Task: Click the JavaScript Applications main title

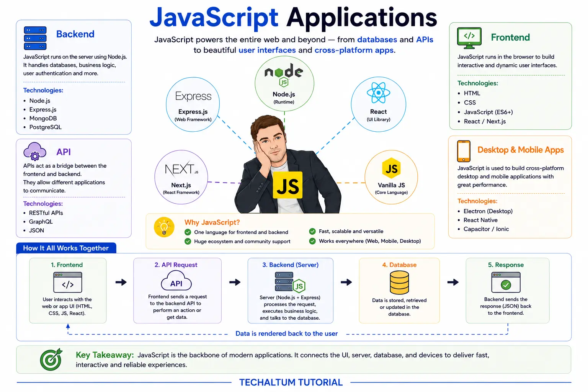Action: (293, 18)
